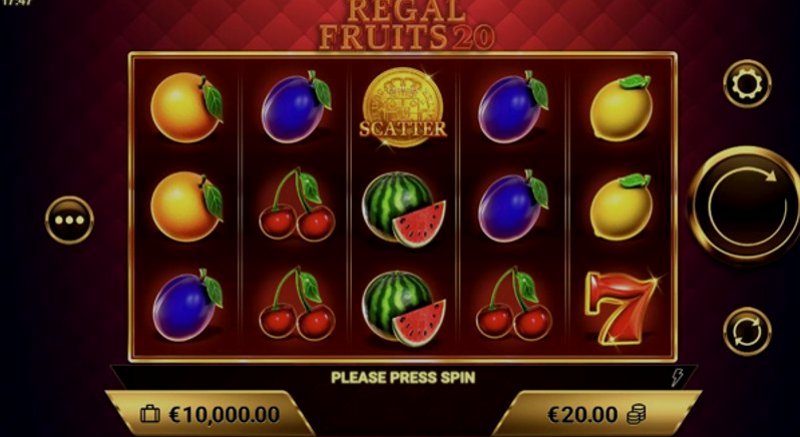
Task: Click the coin stack bet icon
Action: point(636,414)
